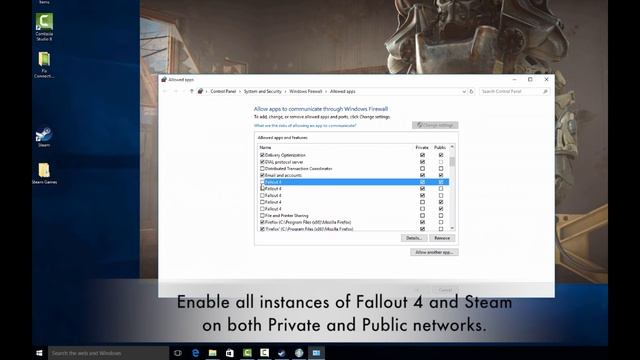Image resolution: width=640 pixels, height=360 pixels.
Task: Open Task View on the taskbar
Action: [178, 353]
